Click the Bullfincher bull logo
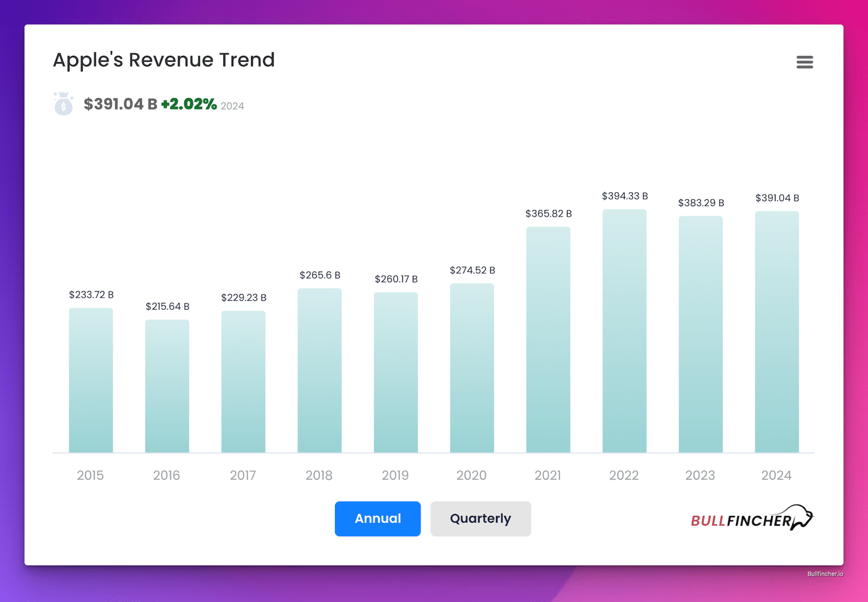This screenshot has width=868, height=602. point(752,518)
